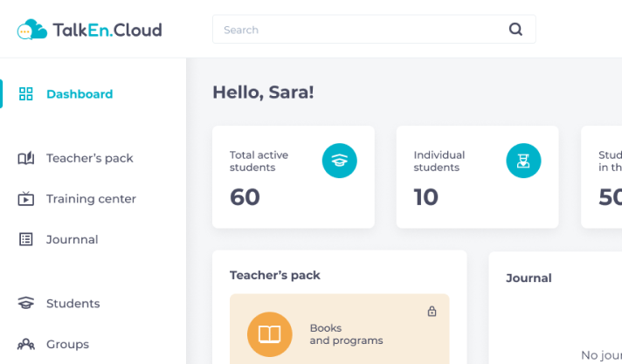This screenshot has height=364, width=622.
Task: Open Teacher's pack menu item
Action: (90, 158)
